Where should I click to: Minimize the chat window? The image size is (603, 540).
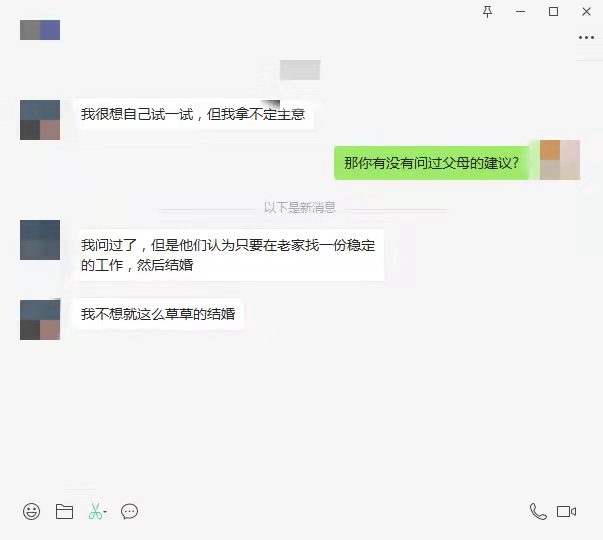tap(520, 12)
